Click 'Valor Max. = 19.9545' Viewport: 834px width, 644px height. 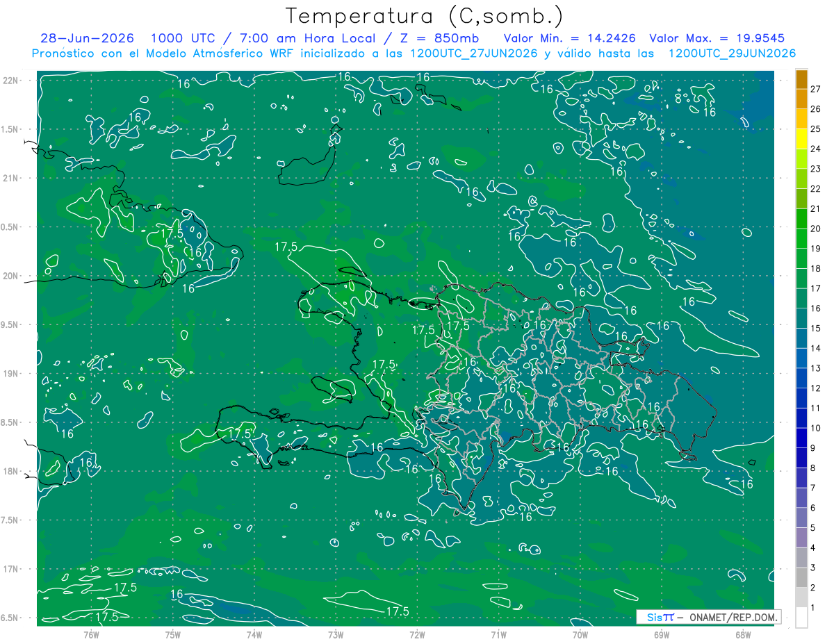click(x=717, y=39)
